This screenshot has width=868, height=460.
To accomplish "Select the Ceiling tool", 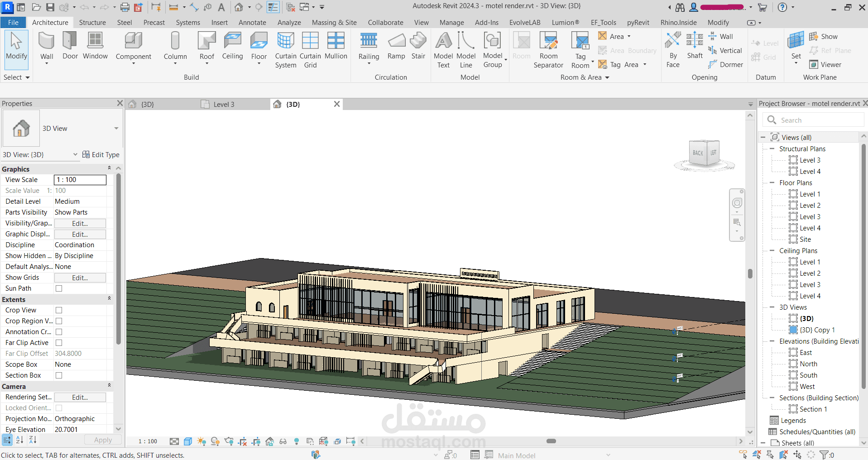I will [232, 46].
